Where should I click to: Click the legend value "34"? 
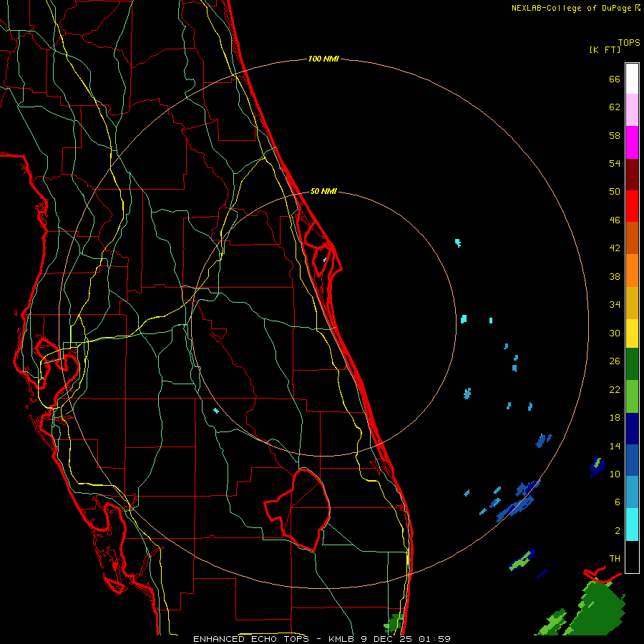click(x=615, y=304)
